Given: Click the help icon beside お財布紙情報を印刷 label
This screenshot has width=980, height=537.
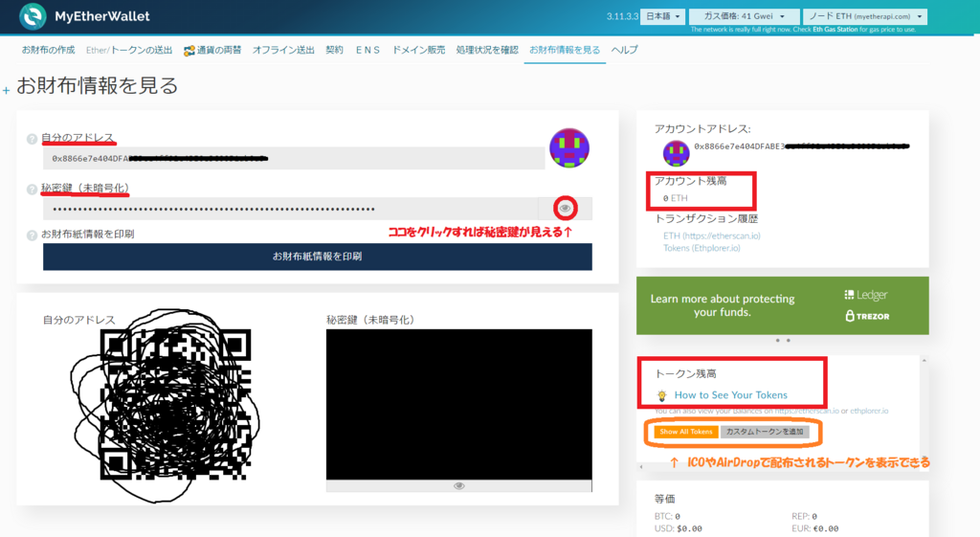Looking at the screenshot, I should [x=32, y=235].
